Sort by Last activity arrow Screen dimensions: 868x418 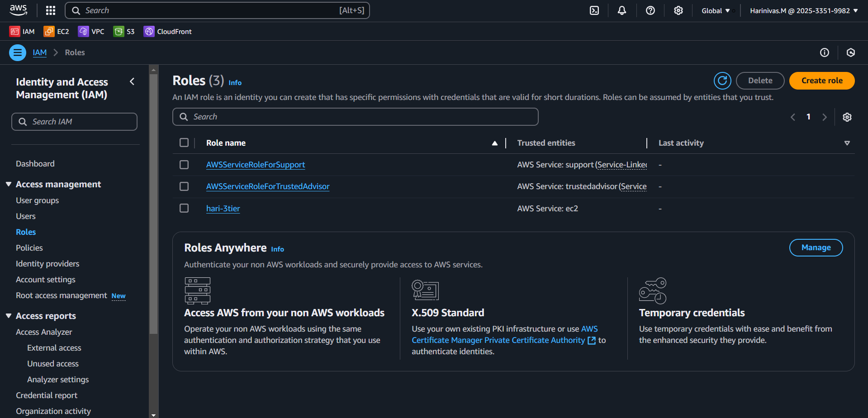(x=847, y=143)
